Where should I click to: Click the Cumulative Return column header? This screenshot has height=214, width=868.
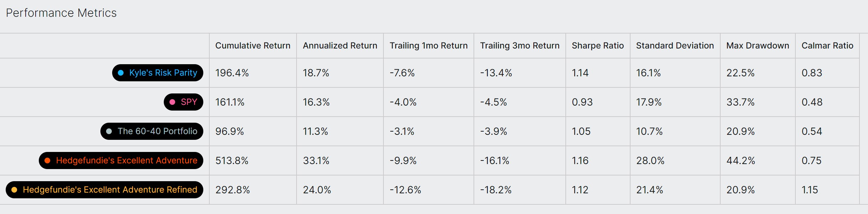point(253,46)
